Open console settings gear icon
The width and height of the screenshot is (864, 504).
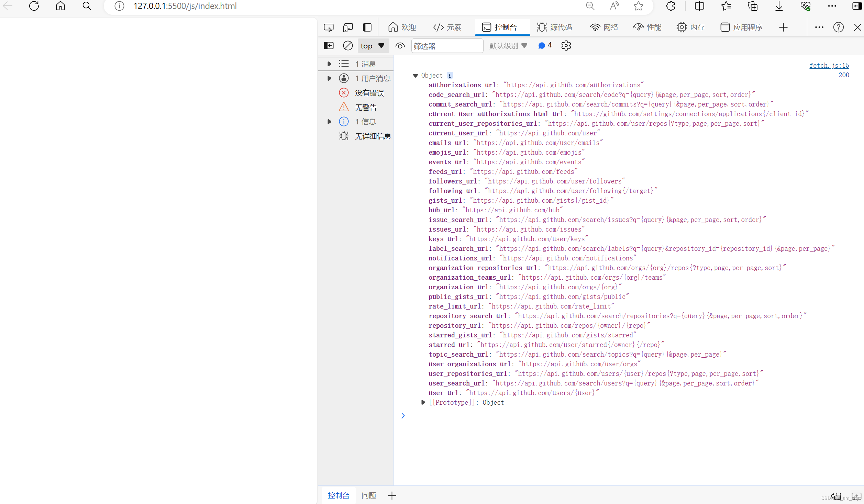coord(566,46)
